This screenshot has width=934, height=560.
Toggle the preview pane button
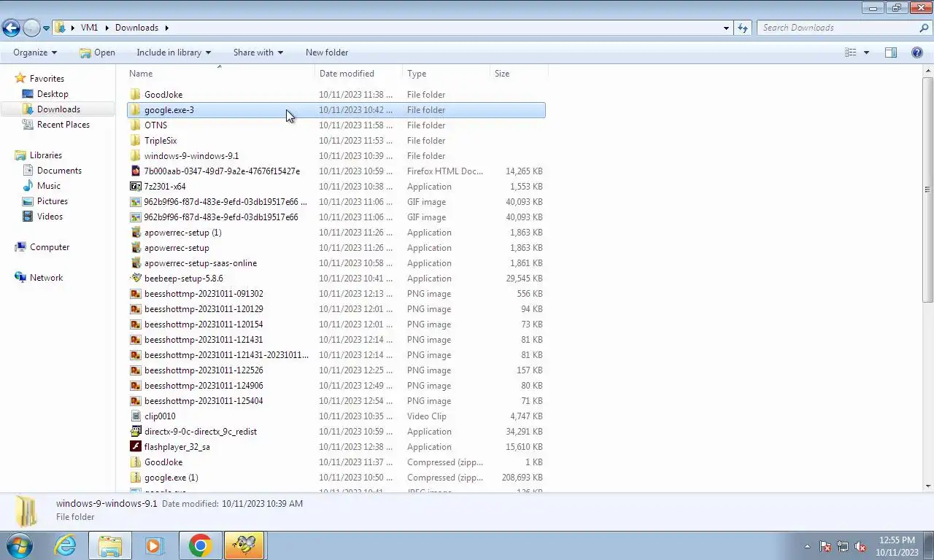click(x=891, y=52)
